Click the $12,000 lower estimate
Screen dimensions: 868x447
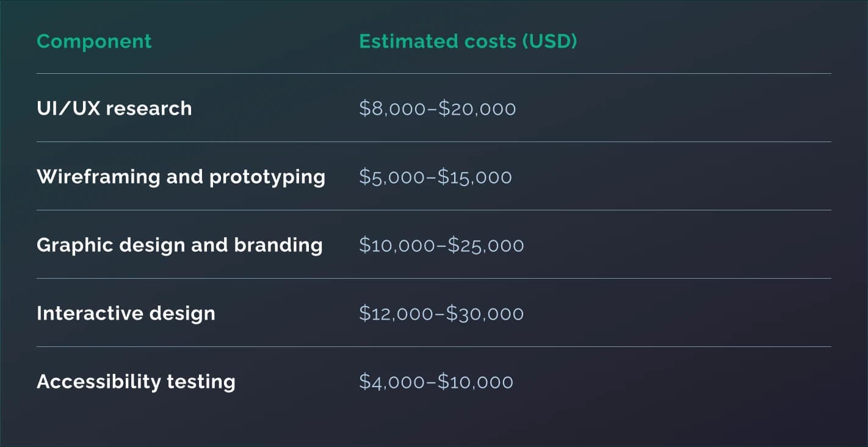[398, 314]
